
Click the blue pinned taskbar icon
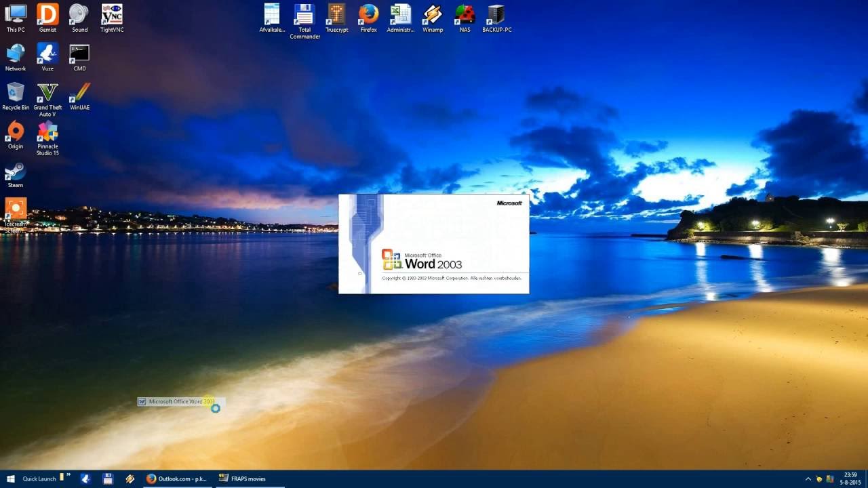pos(85,479)
